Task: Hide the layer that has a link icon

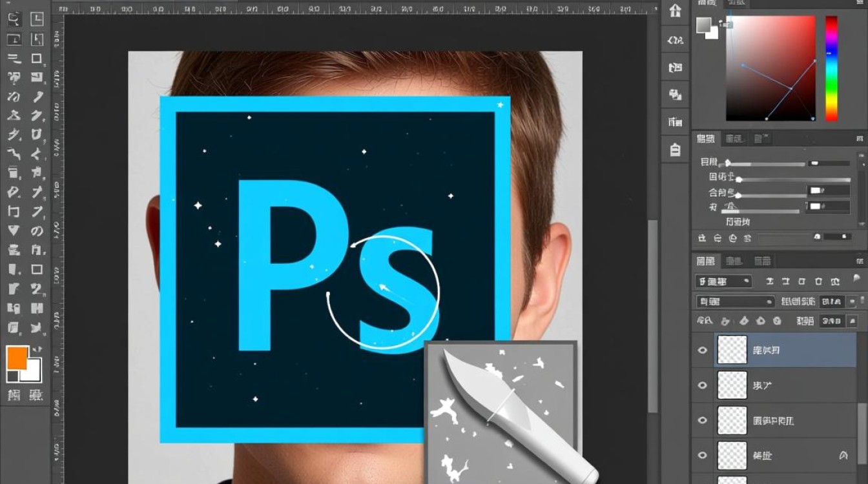Action: [x=703, y=455]
